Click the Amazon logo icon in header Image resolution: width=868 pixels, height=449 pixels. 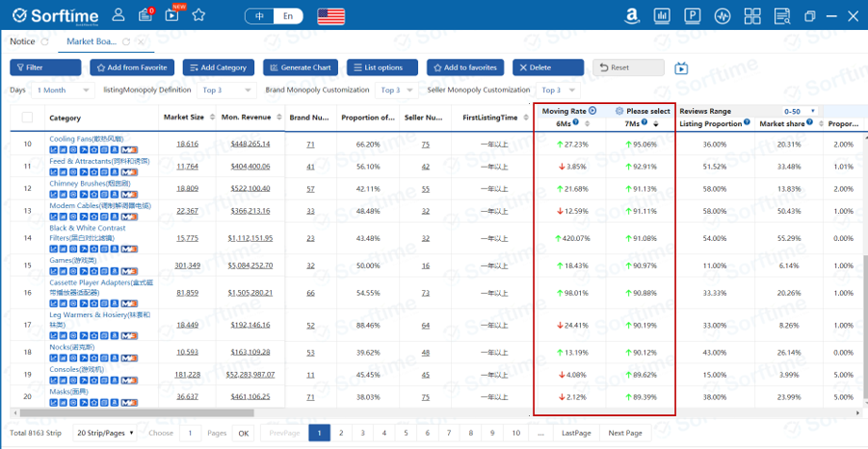click(633, 15)
